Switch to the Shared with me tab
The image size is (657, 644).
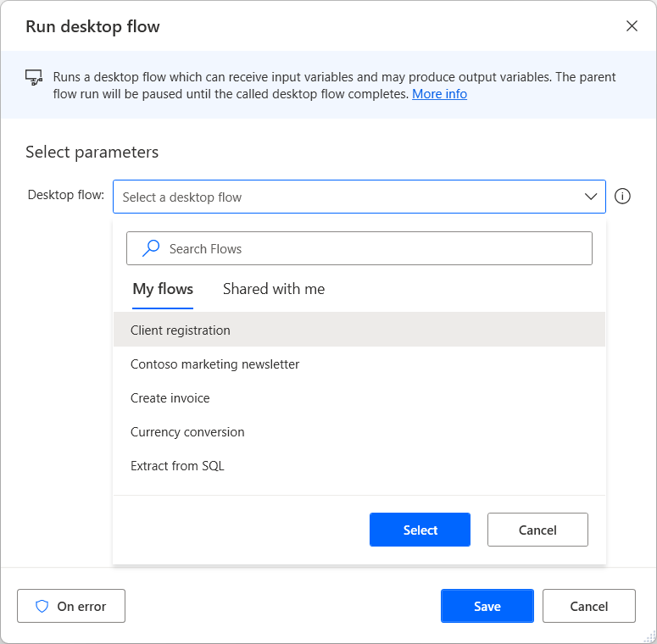coord(274,289)
